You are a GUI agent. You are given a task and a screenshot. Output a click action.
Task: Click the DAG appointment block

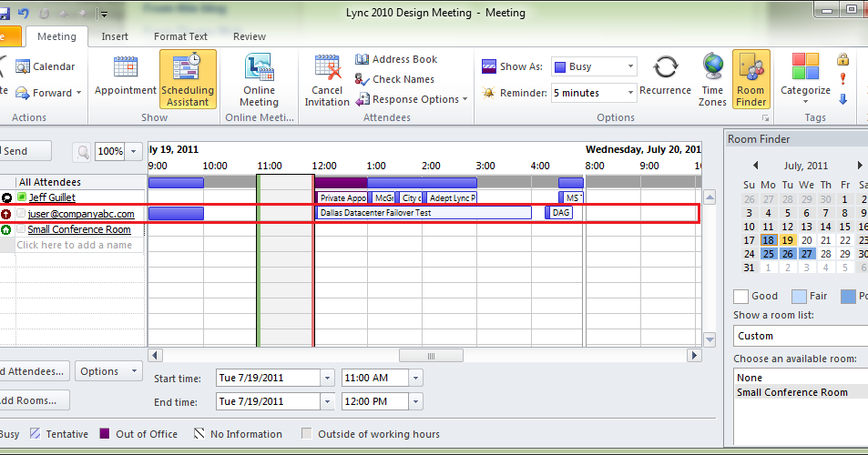[x=558, y=213]
